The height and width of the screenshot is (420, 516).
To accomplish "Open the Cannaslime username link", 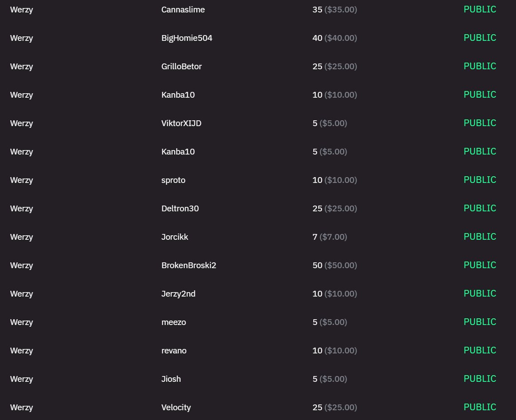I will (183, 9).
